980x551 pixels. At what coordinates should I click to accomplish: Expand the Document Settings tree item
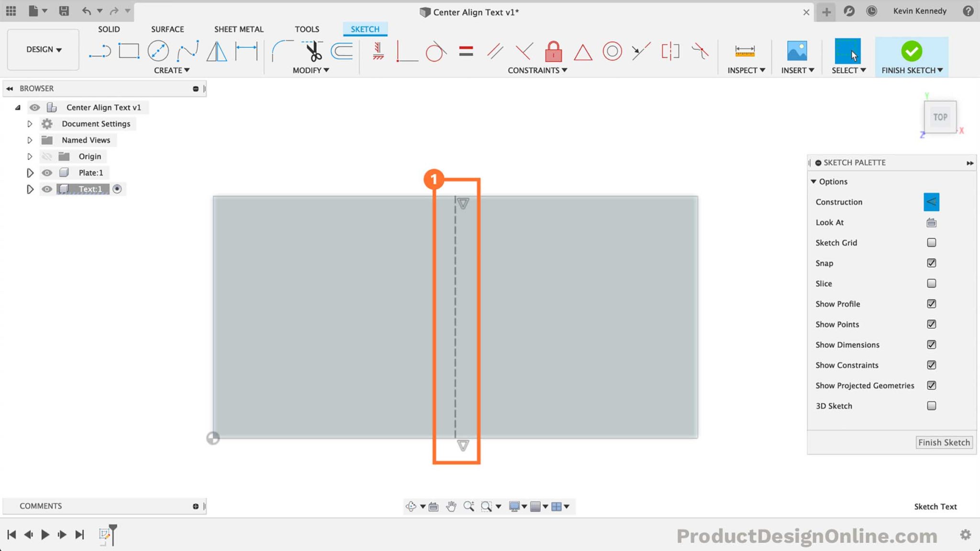[30, 123]
